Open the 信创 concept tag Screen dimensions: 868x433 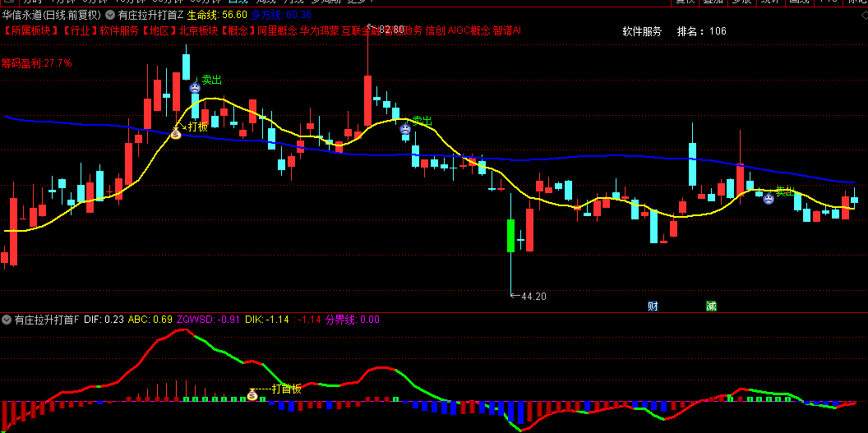435,30
